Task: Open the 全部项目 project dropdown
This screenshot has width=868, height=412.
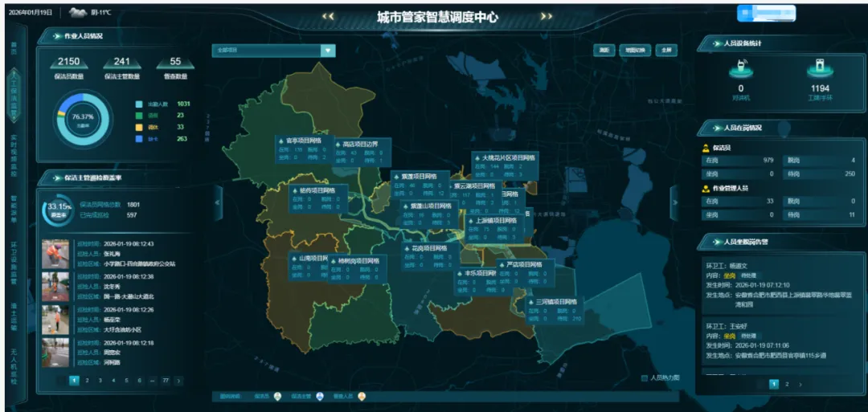Action: click(327, 50)
